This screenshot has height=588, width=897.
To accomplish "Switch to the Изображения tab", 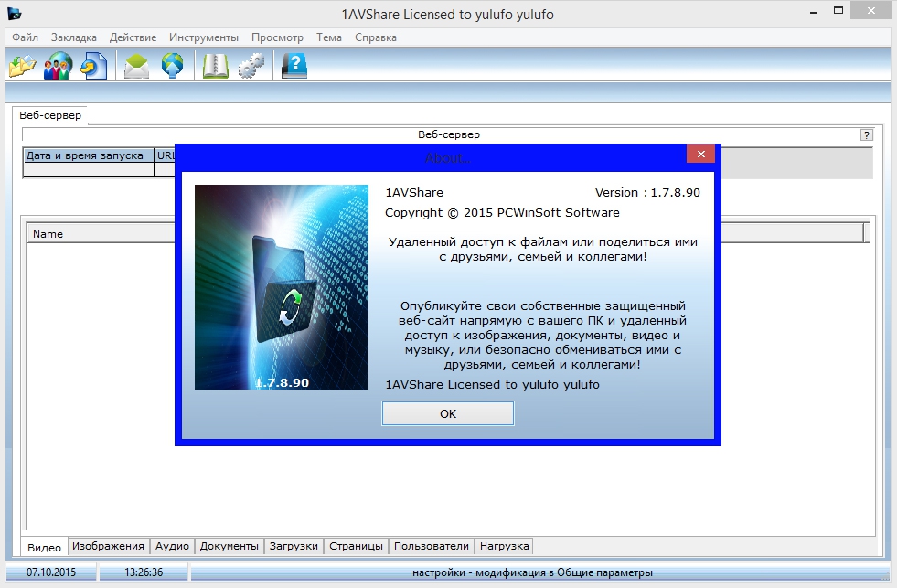I will [108, 546].
